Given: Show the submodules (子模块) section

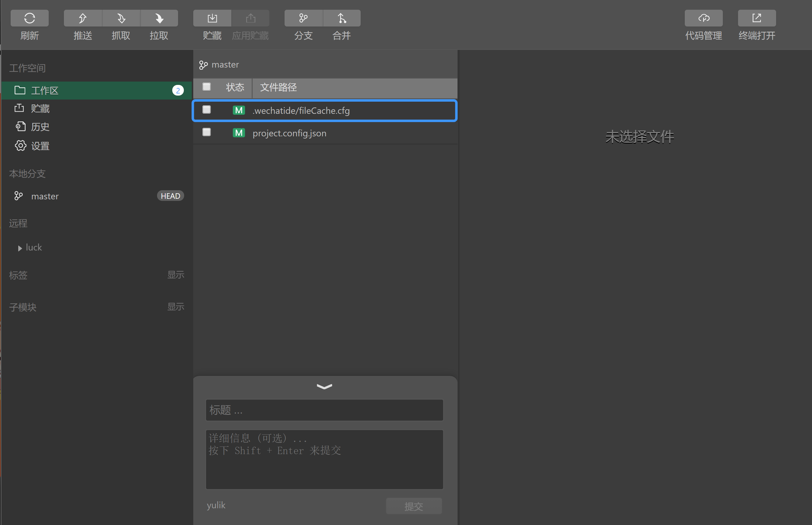Looking at the screenshot, I should (x=176, y=307).
